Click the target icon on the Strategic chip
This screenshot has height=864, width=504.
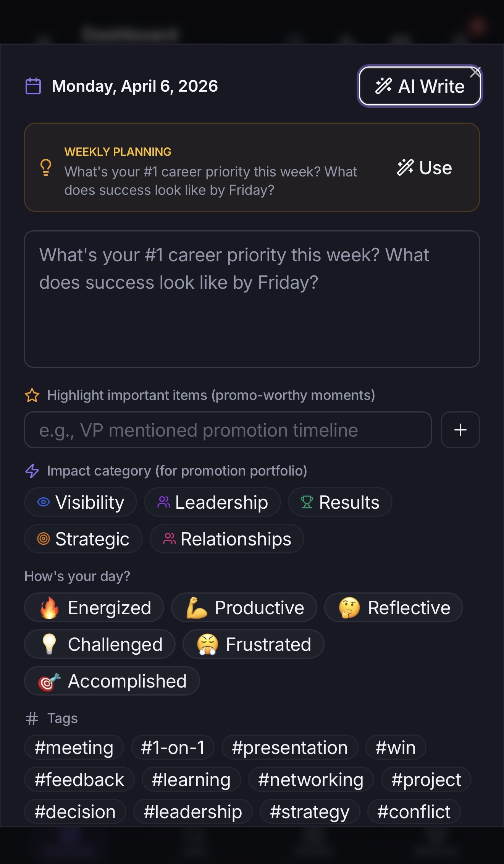pos(43,539)
